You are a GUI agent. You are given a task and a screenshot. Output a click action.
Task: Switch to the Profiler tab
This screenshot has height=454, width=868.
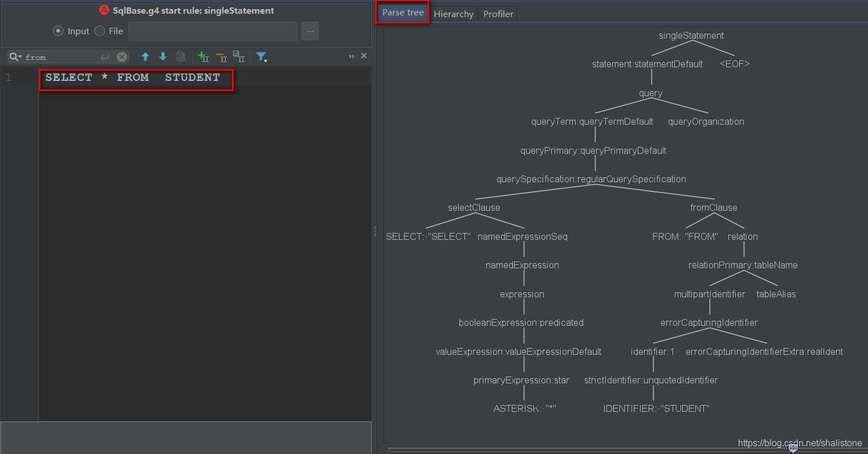pyautogui.click(x=496, y=13)
